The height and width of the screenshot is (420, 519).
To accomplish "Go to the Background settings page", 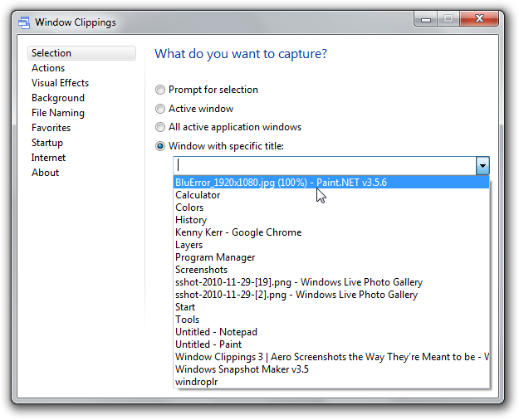I will (x=58, y=98).
